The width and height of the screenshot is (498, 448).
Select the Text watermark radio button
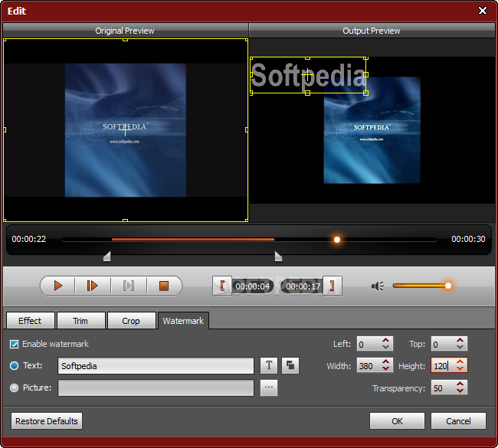click(x=14, y=365)
